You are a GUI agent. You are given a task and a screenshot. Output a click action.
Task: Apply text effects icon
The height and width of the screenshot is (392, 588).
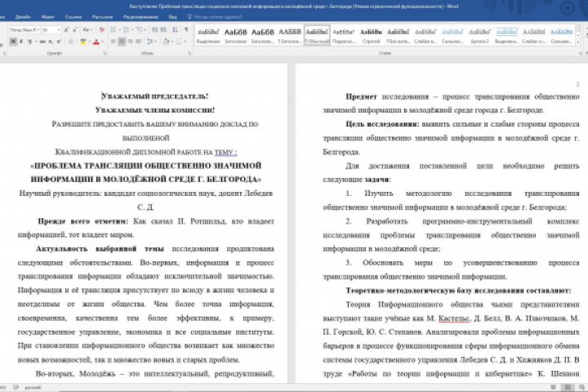[x=71, y=42]
